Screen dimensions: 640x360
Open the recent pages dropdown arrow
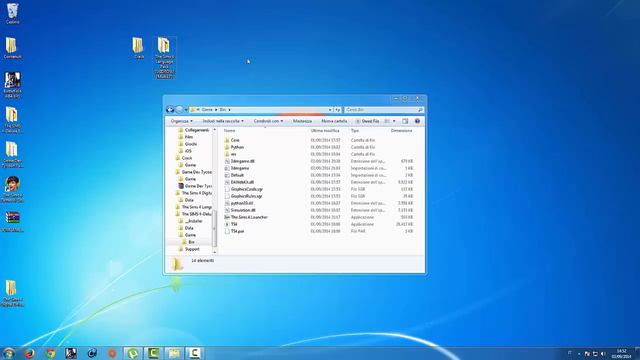[186, 110]
